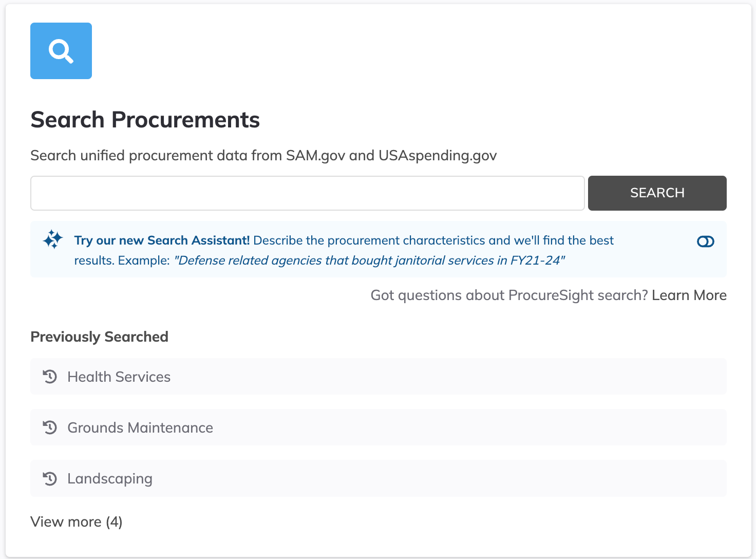This screenshot has width=756, height=559.
Task: Focus the procurement search input field
Action: [308, 193]
